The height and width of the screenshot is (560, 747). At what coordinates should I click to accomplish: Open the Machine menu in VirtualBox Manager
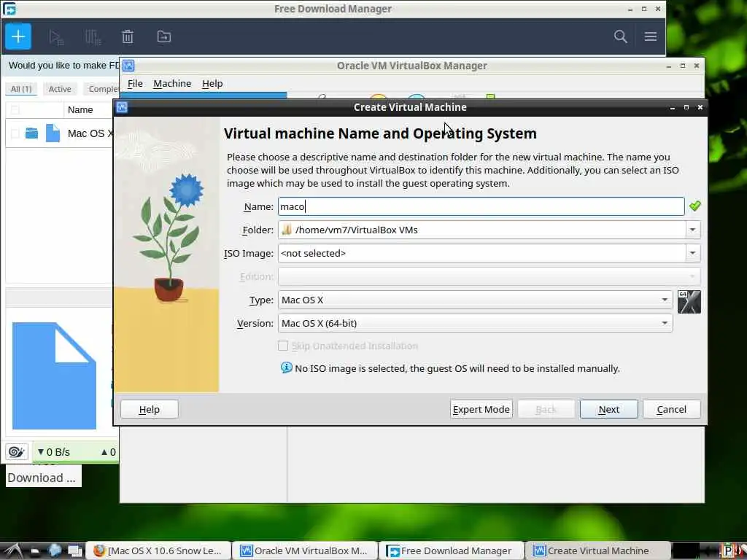(x=172, y=83)
